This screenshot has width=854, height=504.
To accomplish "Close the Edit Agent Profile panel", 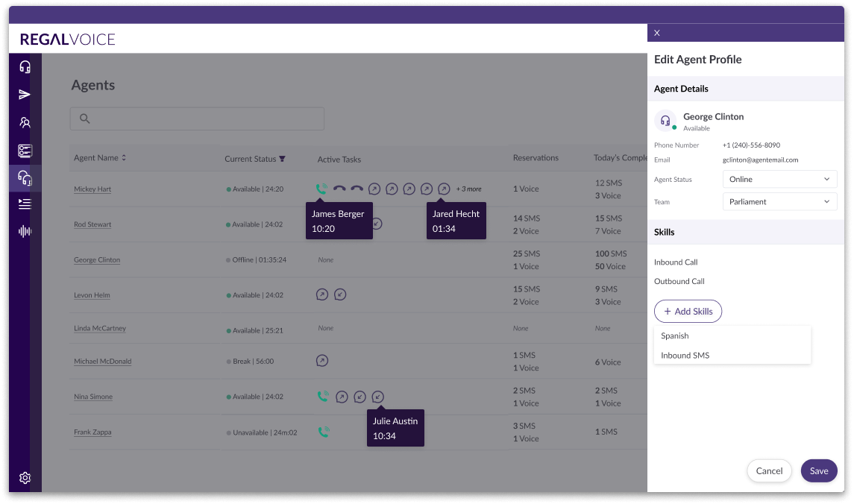I will [657, 34].
